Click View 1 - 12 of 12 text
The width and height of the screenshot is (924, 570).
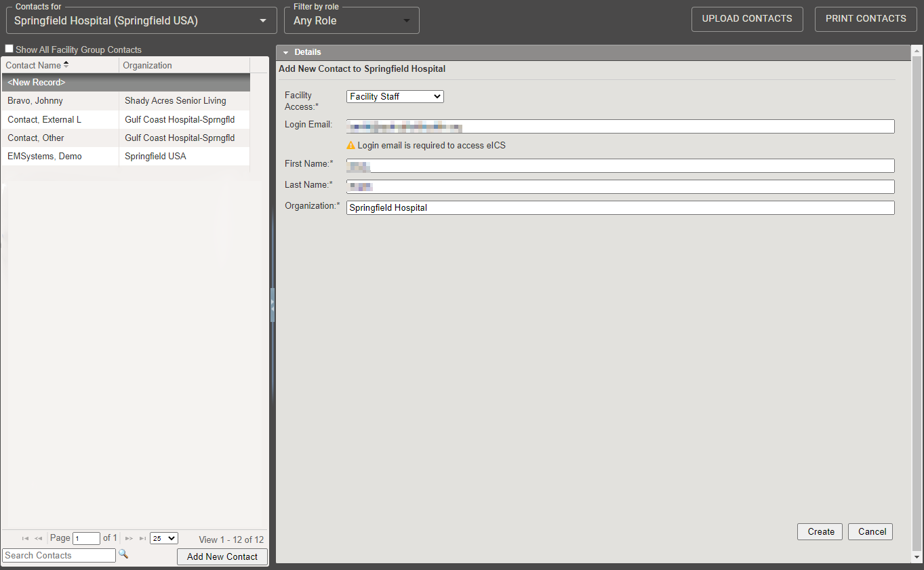point(231,540)
